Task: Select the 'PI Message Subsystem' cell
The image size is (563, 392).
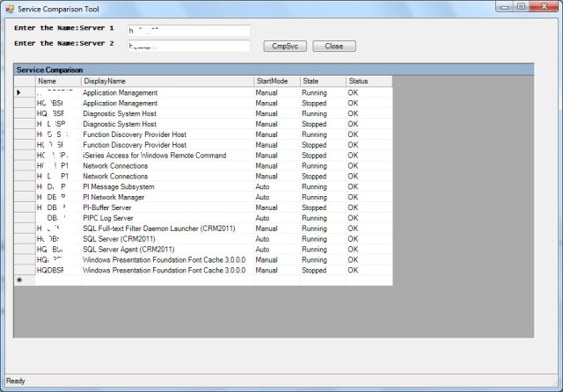Action: tap(168, 186)
